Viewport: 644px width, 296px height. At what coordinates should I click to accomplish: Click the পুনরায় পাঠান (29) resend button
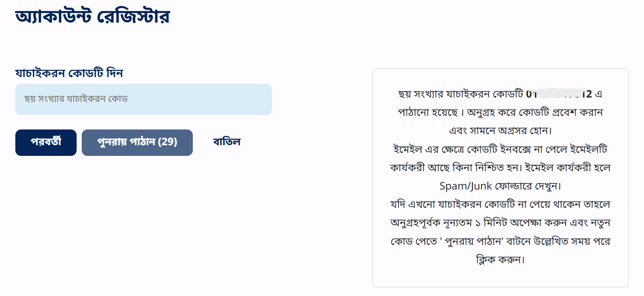(137, 143)
